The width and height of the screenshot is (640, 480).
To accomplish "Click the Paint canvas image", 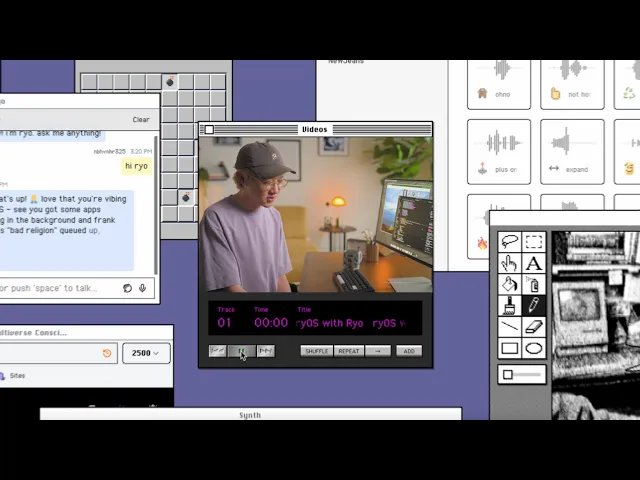I will pyautogui.click(x=596, y=325).
